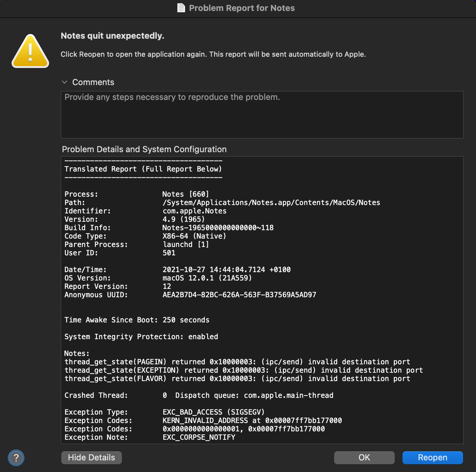Select the Process value 'Notes [660]'
Viewport: 476px width, 472px height.
coord(186,194)
